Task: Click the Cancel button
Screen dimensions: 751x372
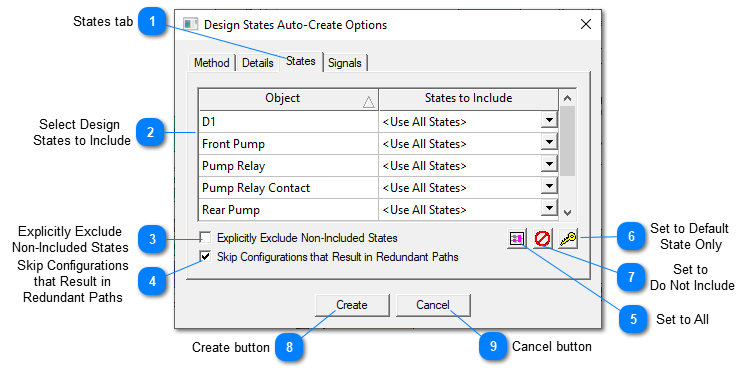Action: [x=433, y=305]
